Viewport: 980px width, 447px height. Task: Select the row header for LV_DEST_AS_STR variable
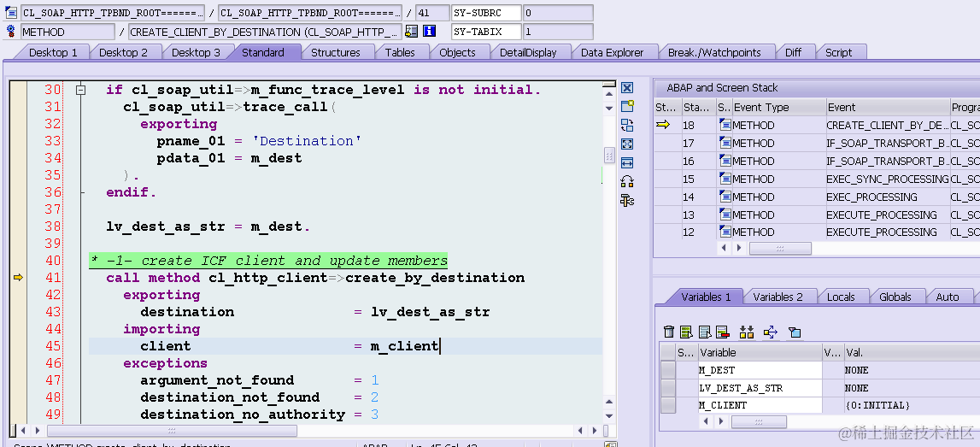[x=668, y=388]
